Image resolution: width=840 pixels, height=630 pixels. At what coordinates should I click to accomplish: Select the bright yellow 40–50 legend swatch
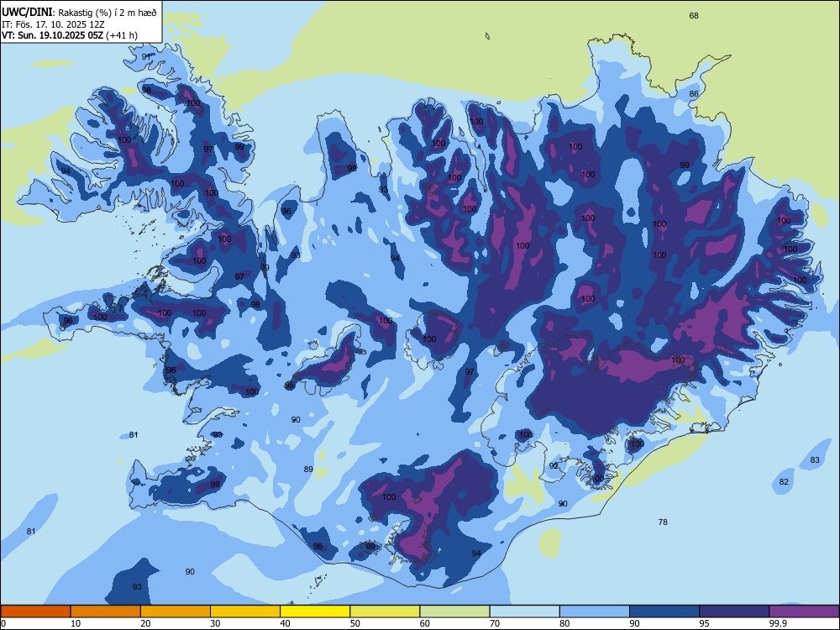point(315,612)
